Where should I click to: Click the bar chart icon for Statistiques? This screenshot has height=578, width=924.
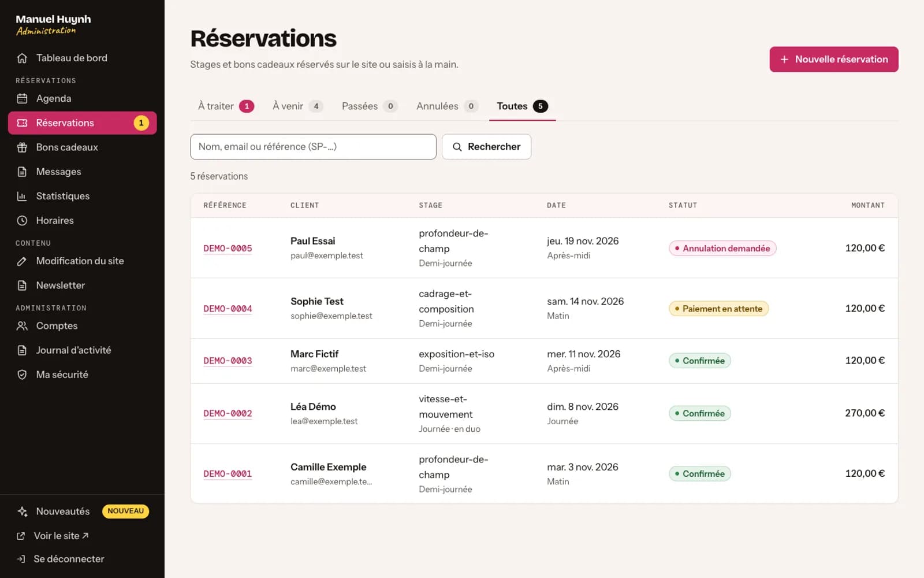click(22, 196)
